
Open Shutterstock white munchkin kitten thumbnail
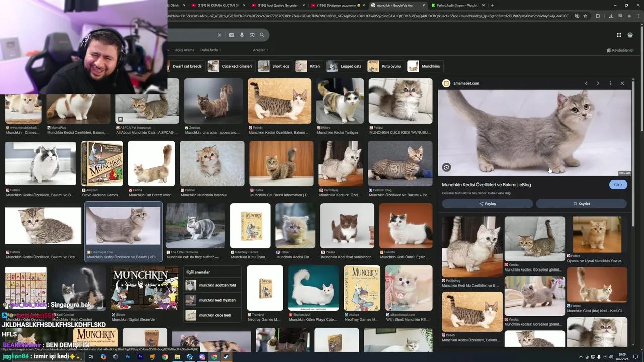click(314, 288)
